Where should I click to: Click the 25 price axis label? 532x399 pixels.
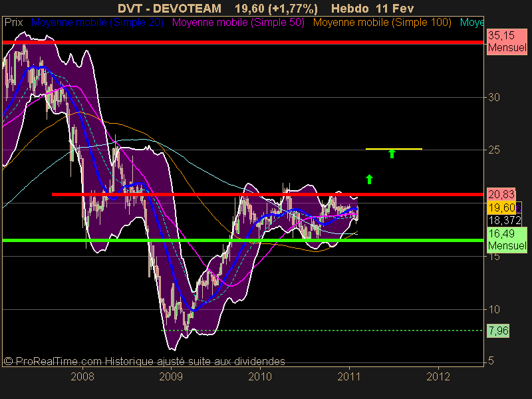(x=494, y=150)
